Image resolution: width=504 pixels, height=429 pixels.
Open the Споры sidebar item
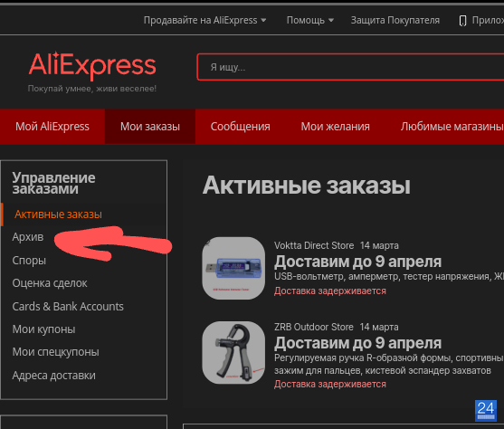(29, 260)
